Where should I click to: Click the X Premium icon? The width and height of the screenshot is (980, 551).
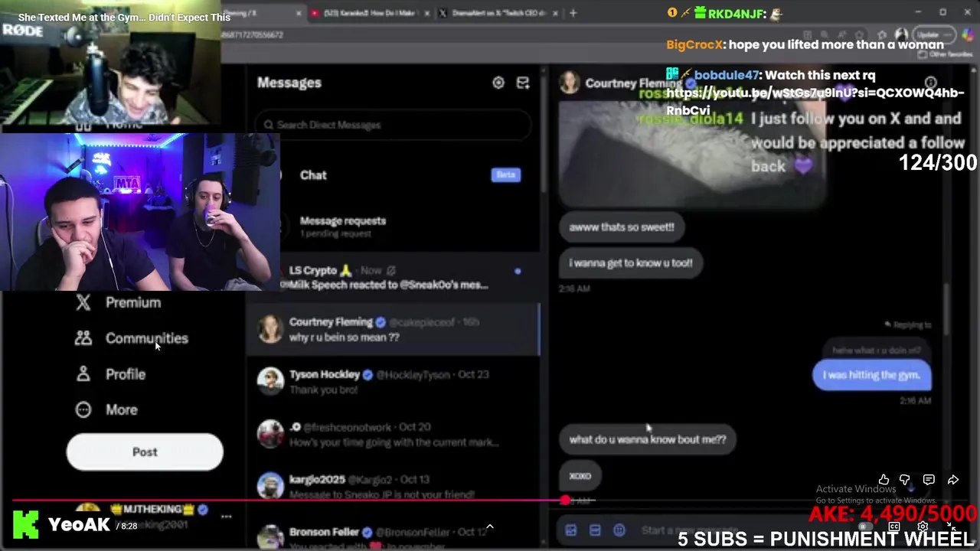pos(83,302)
